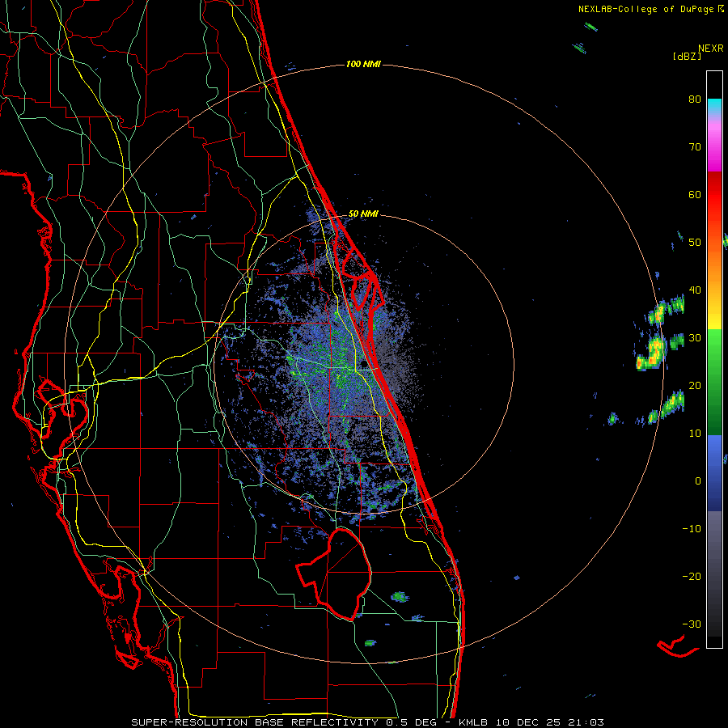Click the -10 dBZ value on the legend
The width and height of the screenshot is (728, 728).
[x=692, y=528]
